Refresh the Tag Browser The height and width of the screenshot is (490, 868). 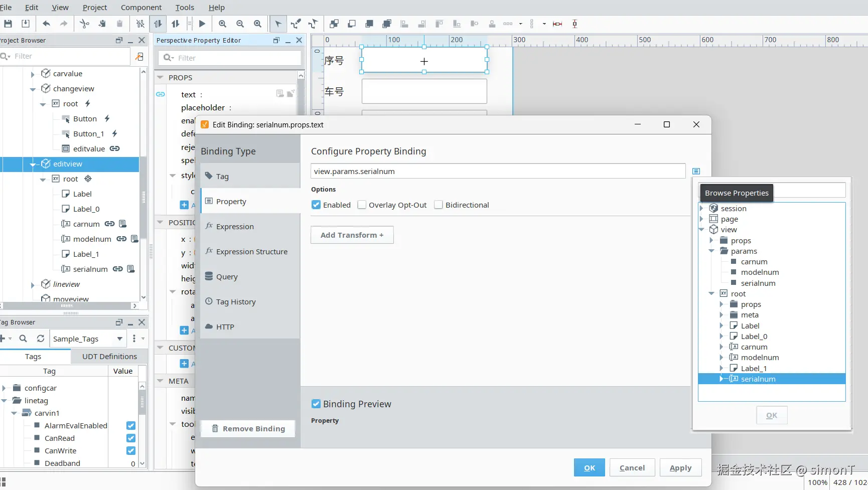[41, 339]
